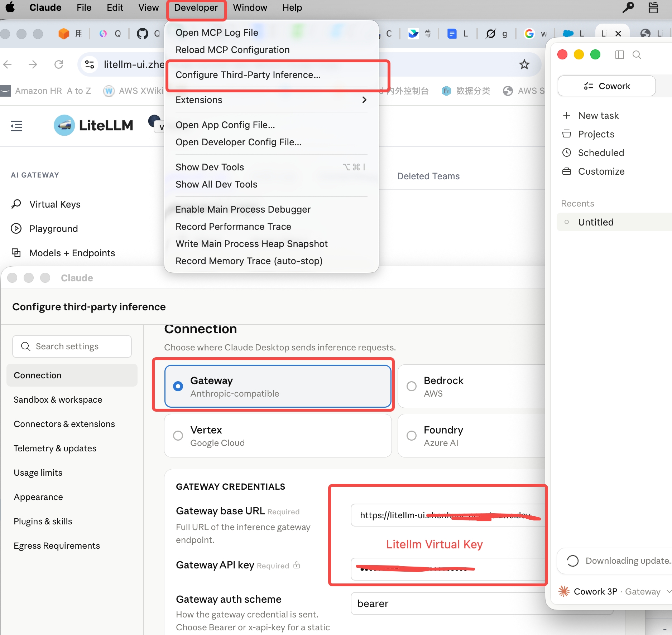Click the Scheduled clock icon

point(567,152)
